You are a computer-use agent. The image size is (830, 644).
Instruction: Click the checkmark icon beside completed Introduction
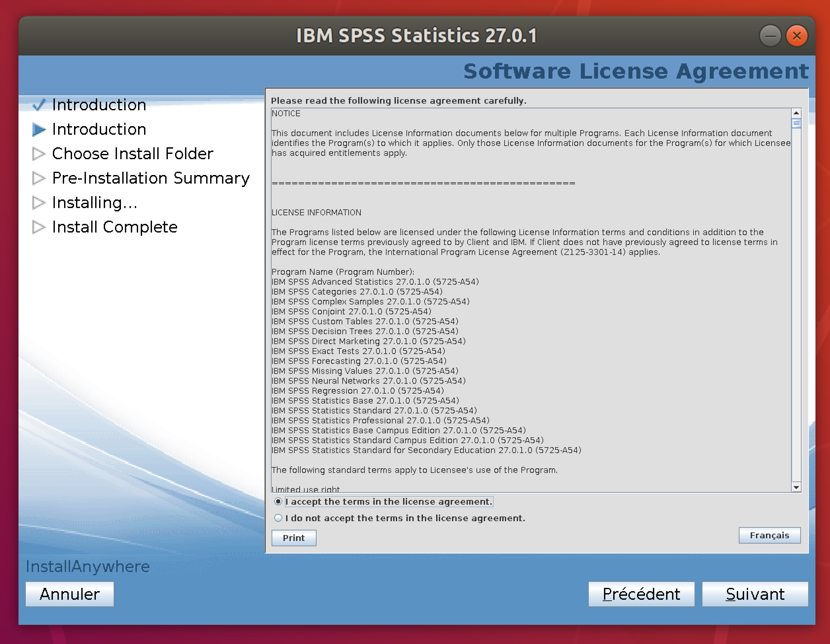38,104
